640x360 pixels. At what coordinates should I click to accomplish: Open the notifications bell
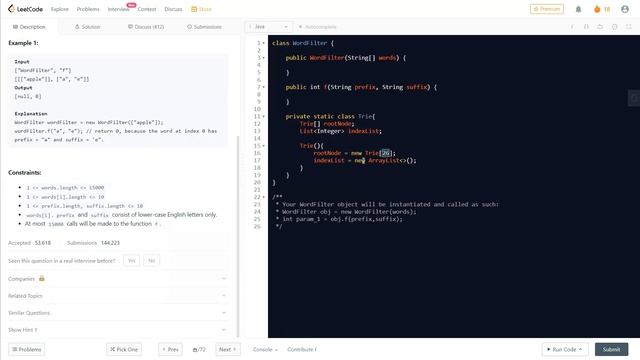pyautogui.click(x=578, y=9)
